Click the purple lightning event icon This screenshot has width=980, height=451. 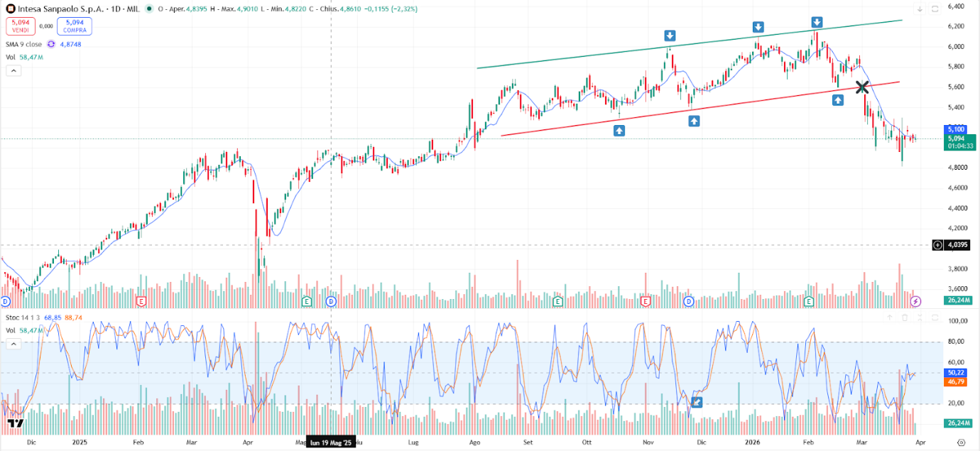(x=916, y=301)
